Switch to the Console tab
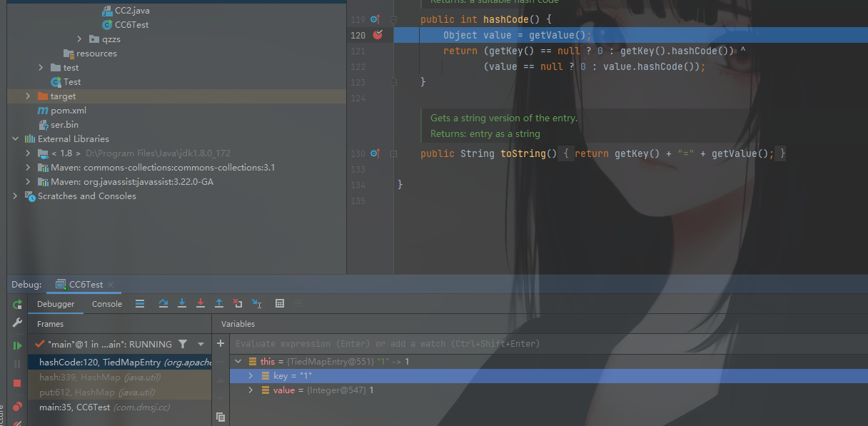 (x=107, y=304)
